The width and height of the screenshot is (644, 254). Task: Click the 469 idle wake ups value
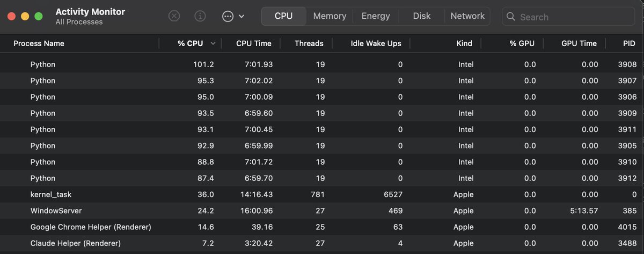click(x=396, y=211)
